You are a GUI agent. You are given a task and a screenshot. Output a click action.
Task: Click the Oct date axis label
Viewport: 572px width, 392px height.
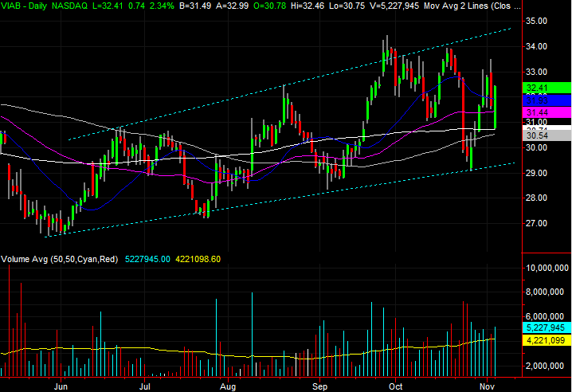pos(396,386)
